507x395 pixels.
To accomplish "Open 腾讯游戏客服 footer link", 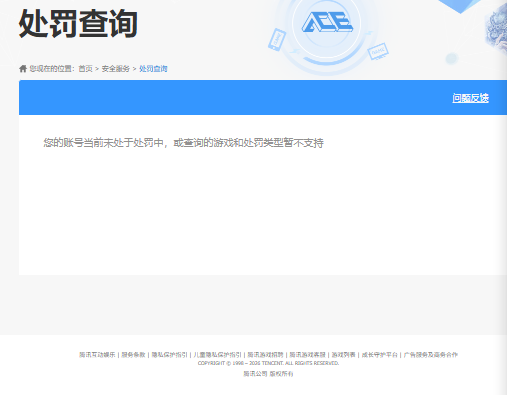I will click(307, 355).
